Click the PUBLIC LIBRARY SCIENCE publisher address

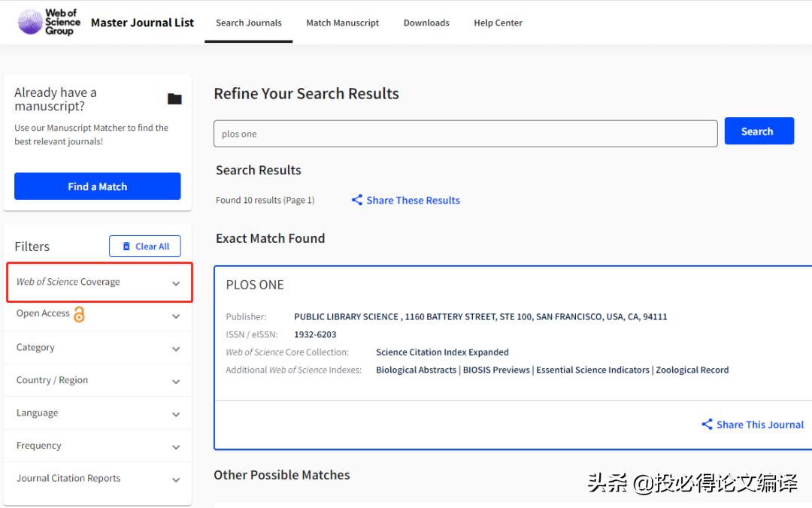point(480,316)
